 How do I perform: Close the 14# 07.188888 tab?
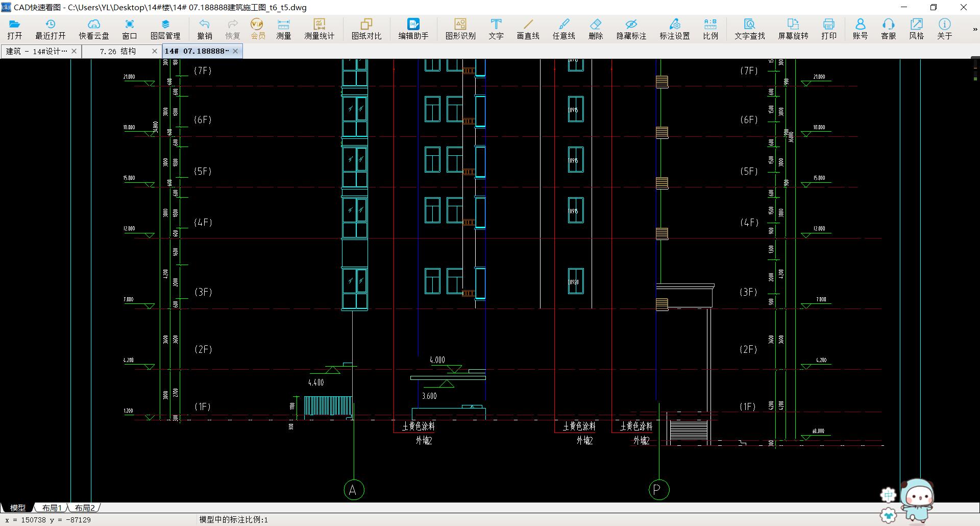click(x=236, y=51)
